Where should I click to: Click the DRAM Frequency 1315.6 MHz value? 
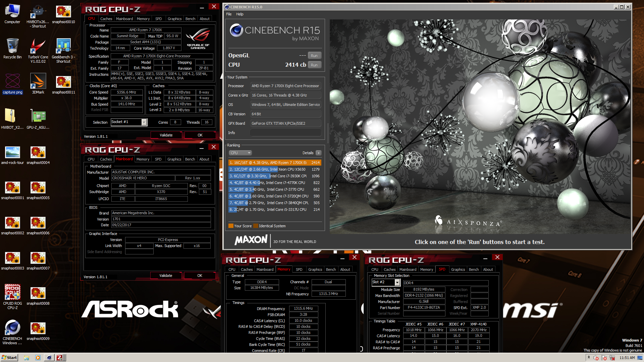303,309
